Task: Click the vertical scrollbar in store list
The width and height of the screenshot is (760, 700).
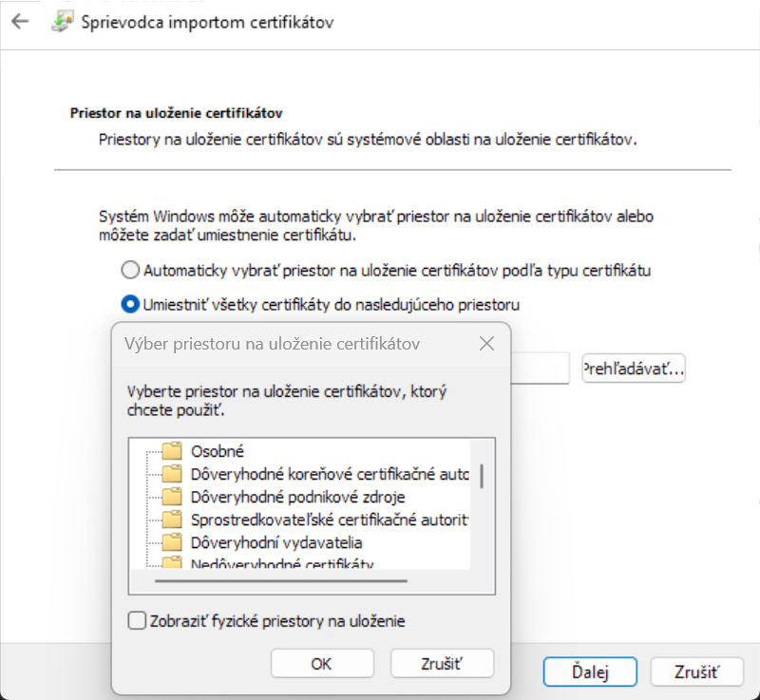Action: (483, 476)
